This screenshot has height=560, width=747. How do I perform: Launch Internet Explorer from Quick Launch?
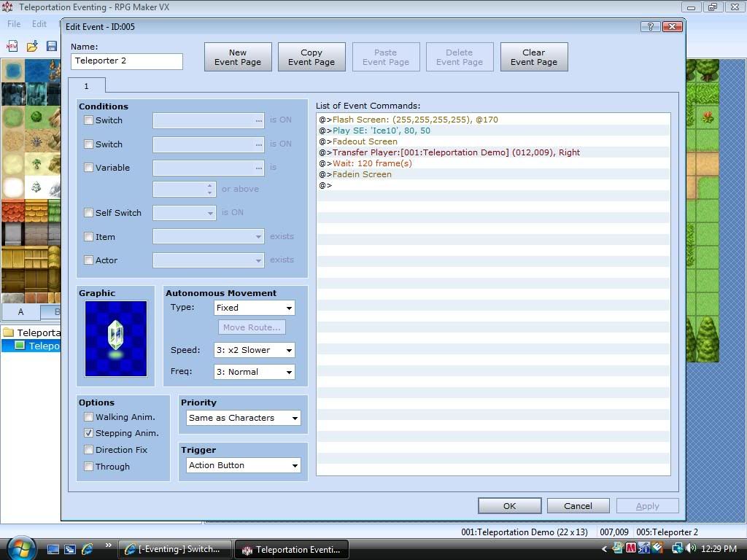tap(88, 549)
